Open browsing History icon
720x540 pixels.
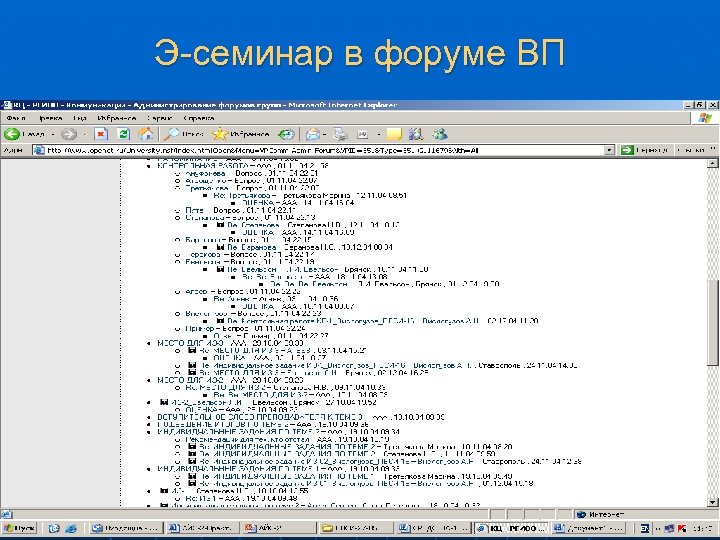click(x=286, y=134)
